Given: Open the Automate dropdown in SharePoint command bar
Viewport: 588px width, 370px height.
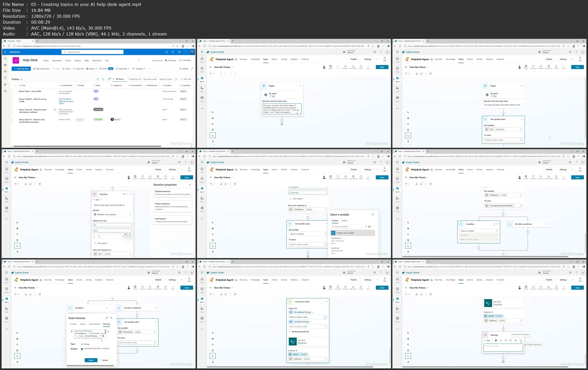Looking at the screenshot, I should click(123, 69).
